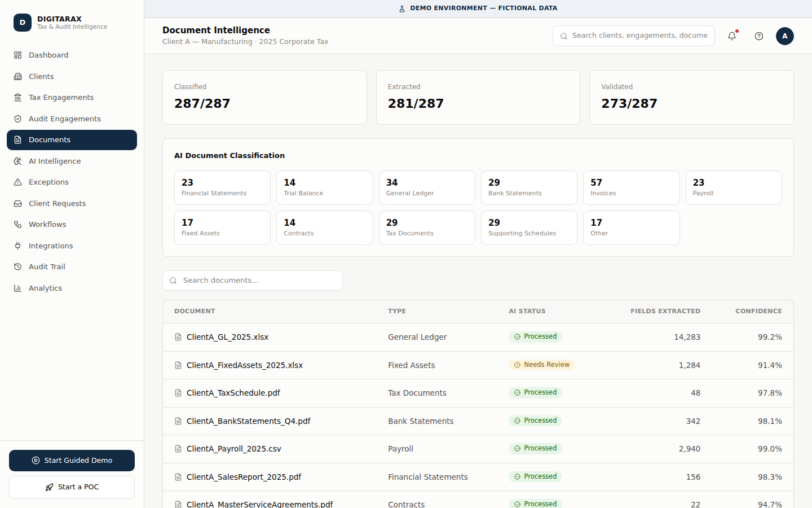Click the Classified 287/287 stat card
Viewport: 812px width, 508px height.
pyautogui.click(x=264, y=97)
